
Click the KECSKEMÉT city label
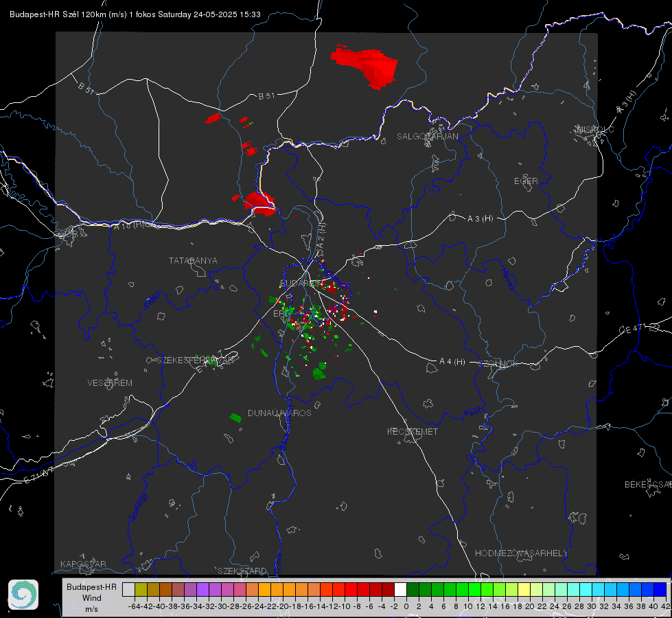pos(413,432)
